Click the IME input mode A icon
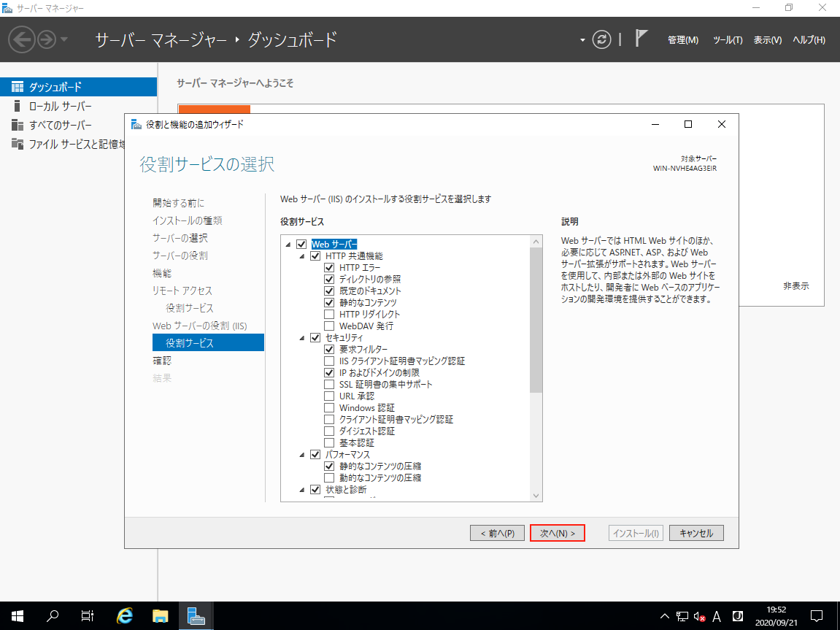The width and height of the screenshot is (840, 630). point(717,617)
